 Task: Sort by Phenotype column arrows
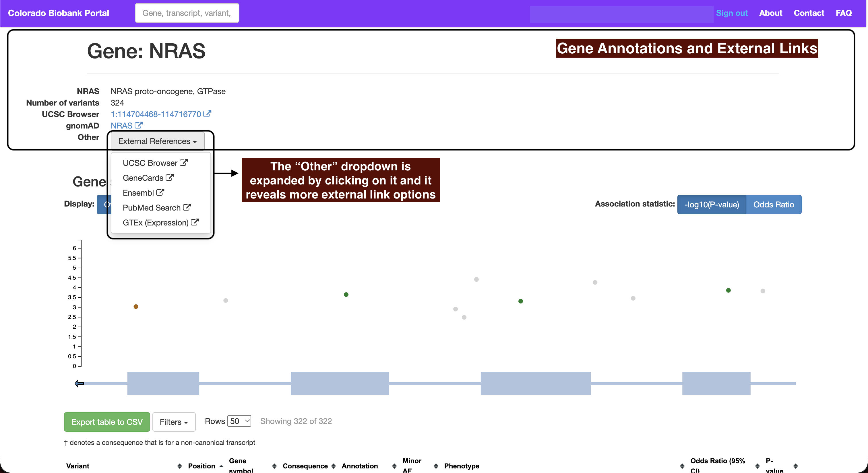(x=682, y=466)
